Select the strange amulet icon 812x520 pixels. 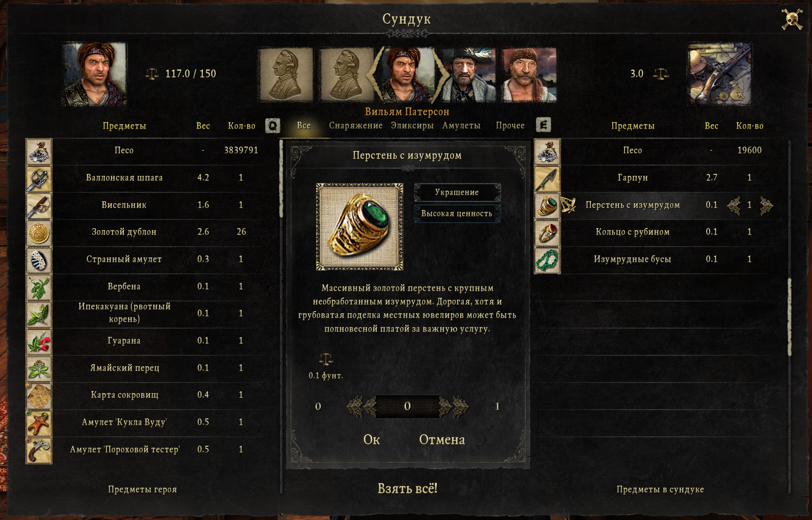pos(39,260)
